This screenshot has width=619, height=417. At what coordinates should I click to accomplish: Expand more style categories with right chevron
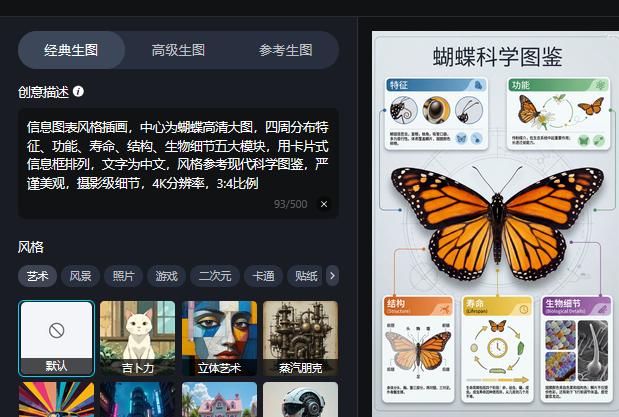tap(332, 275)
